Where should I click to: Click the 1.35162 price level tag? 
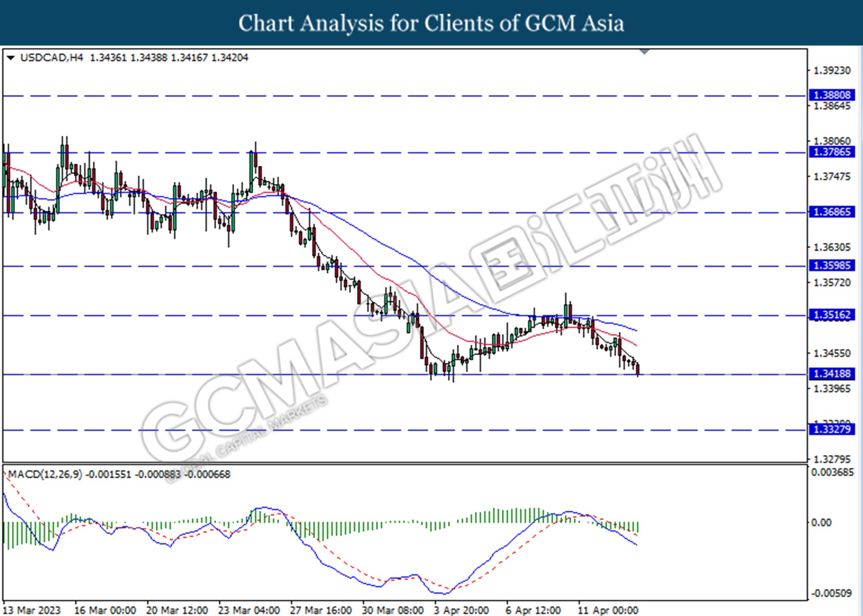coord(832,315)
